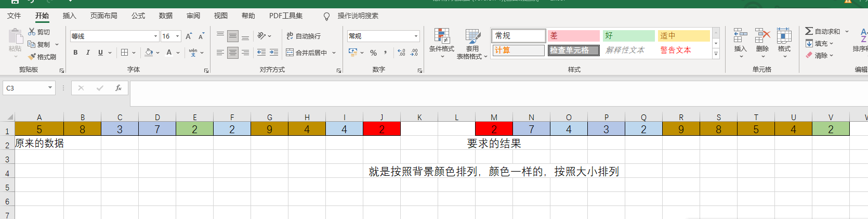This screenshot has width=868, height=219.
Task: Toggle align text left
Action: click(x=220, y=53)
